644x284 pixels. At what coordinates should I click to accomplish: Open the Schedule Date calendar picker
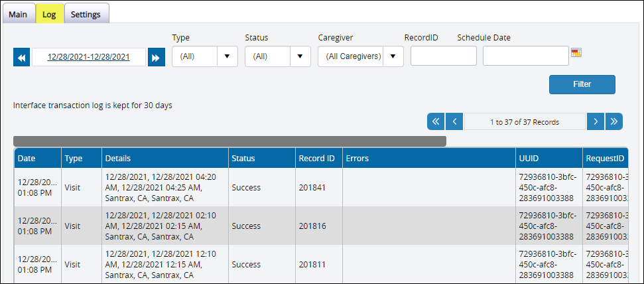(x=576, y=52)
